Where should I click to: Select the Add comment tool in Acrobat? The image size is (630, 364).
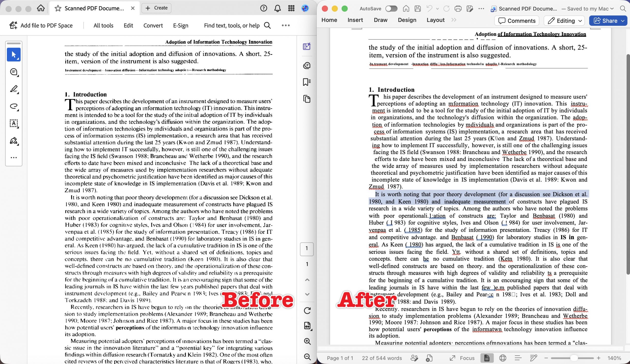[14, 72]
